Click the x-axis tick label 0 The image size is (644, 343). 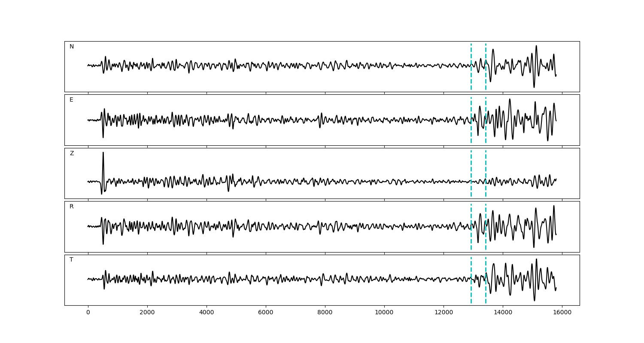[x=88, y=313]
